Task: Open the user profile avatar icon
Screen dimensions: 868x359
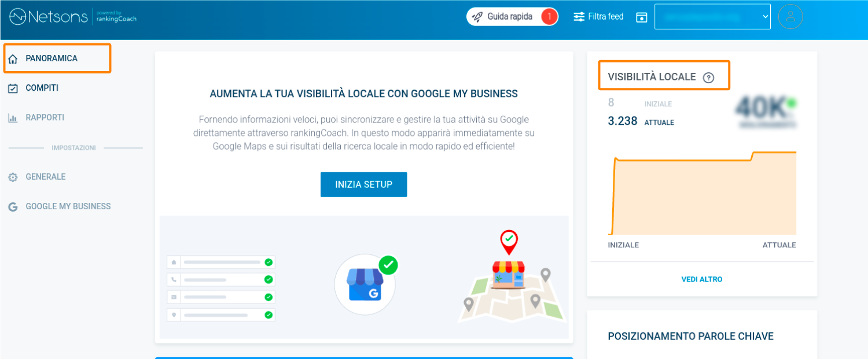Action: (790, 17)
